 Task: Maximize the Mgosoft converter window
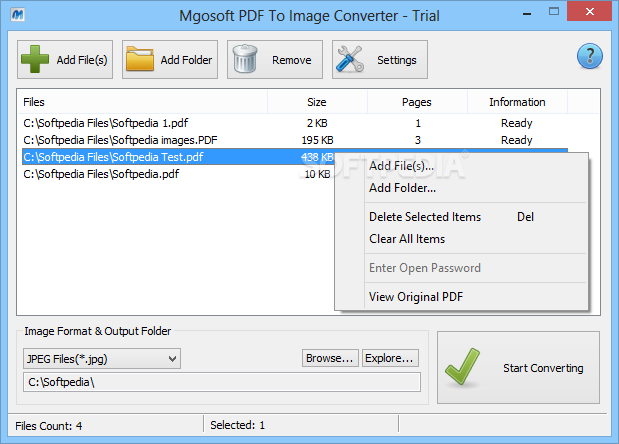point(554,11)
